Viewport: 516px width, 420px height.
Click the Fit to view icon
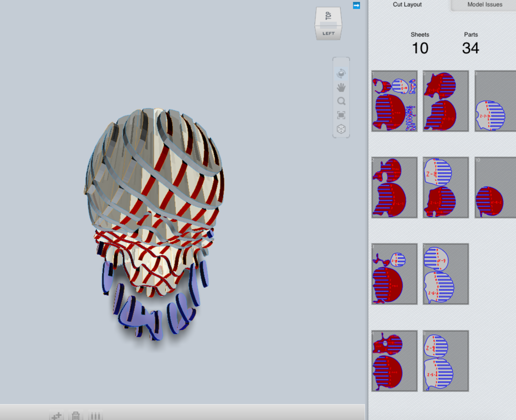tap(341, 115)
